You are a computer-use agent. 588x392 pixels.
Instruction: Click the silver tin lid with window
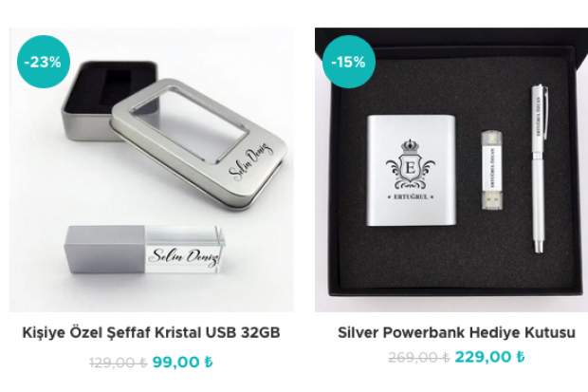(x=199, y=144)
